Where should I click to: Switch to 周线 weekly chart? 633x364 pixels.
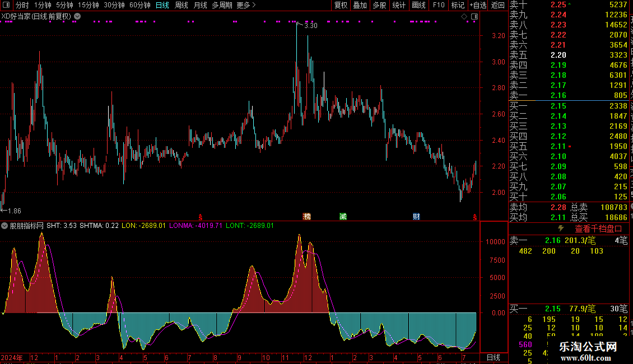tap(181, 5)
